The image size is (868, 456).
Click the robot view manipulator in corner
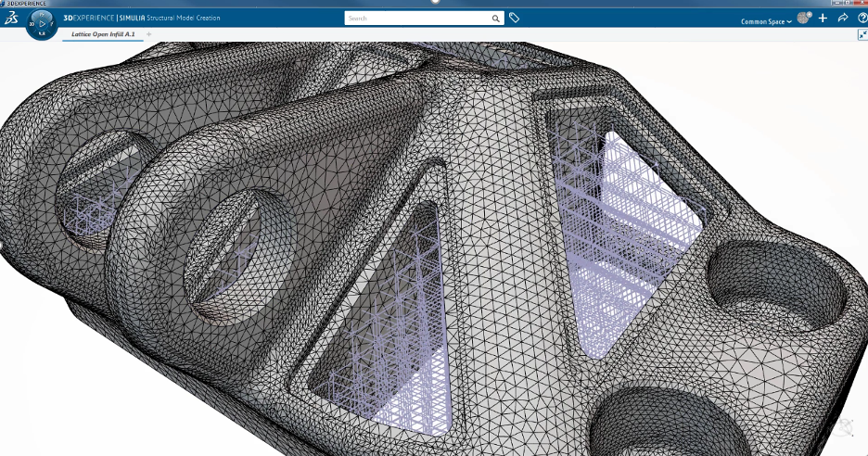point(846,428)
